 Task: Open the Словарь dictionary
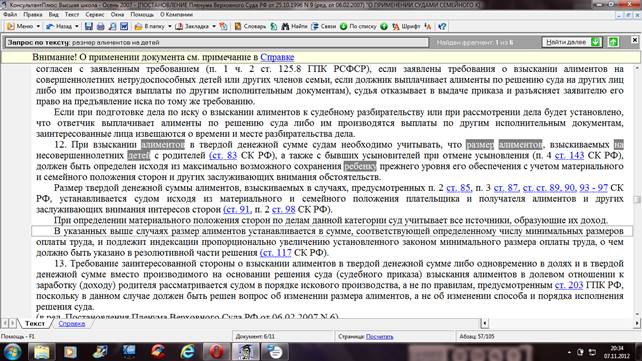tap(250, 26)
